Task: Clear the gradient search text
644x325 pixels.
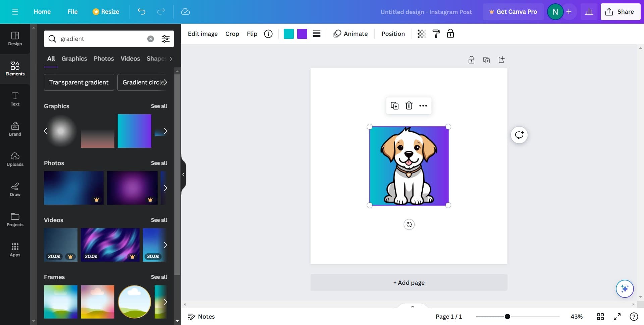Action: 151,39
